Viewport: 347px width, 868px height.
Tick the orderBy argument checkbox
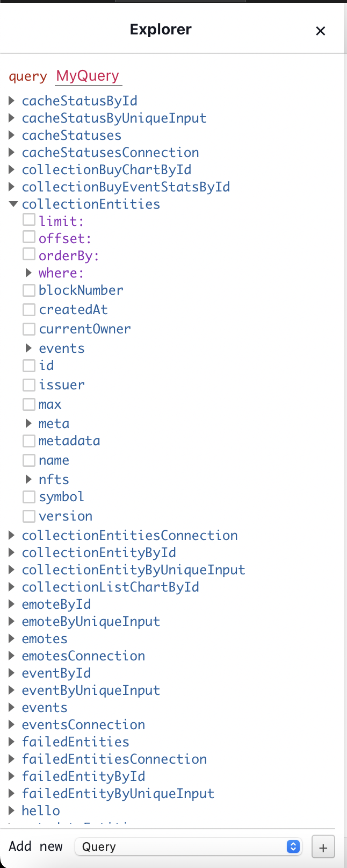pos(29,254)
